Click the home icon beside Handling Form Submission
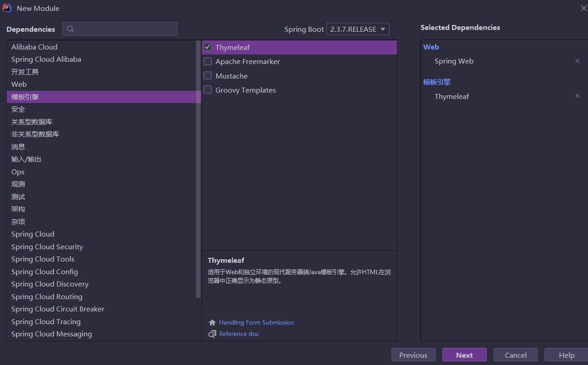 click(212, 323)
